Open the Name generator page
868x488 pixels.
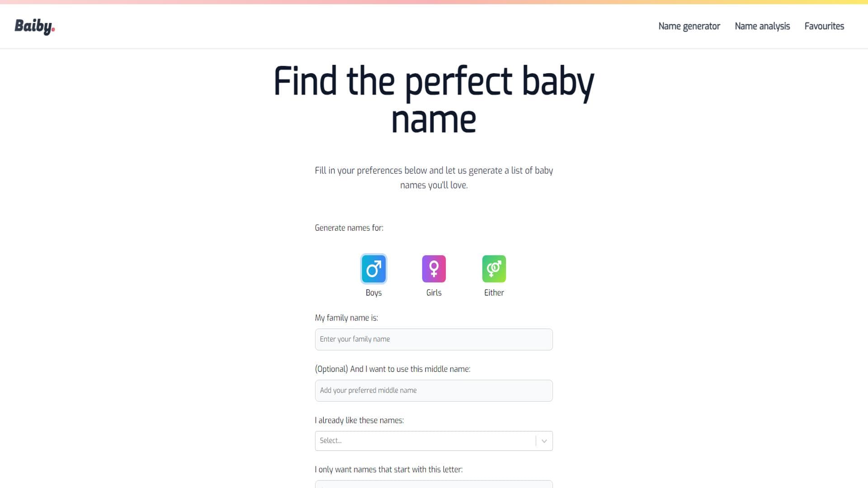click(x=689, y=26)
